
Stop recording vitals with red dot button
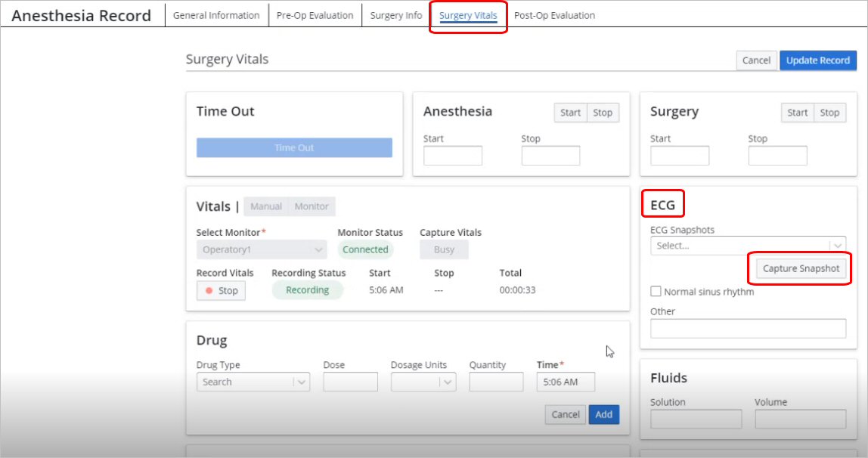(221, 291)
